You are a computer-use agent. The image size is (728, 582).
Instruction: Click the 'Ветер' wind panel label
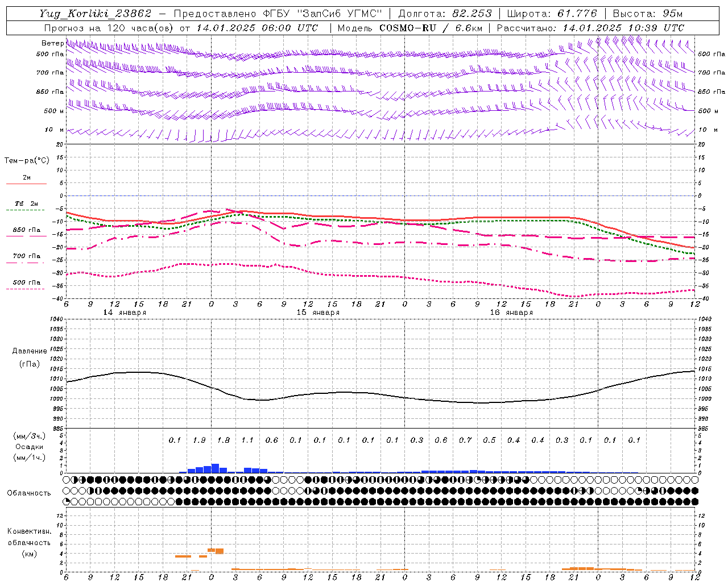(x=52, y=43)
